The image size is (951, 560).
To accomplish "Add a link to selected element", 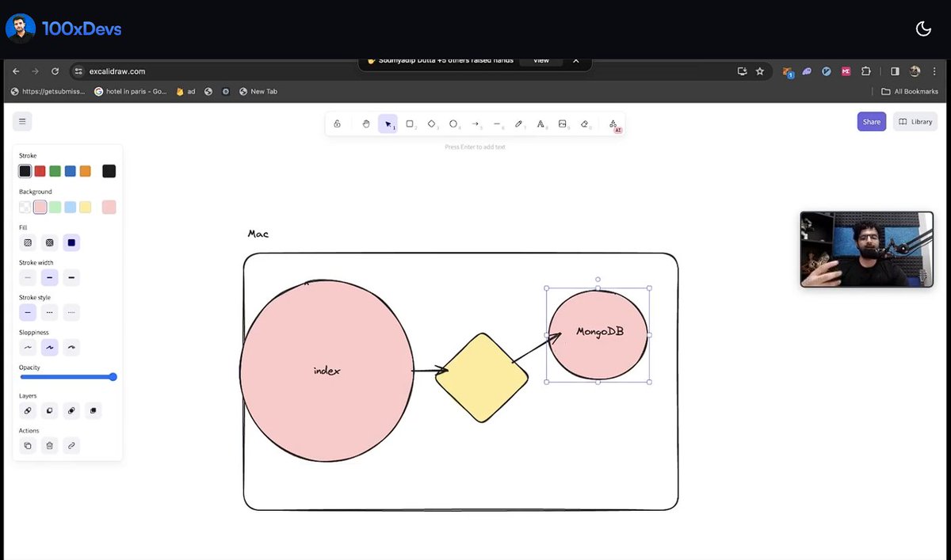I will (x=71, y=446).
